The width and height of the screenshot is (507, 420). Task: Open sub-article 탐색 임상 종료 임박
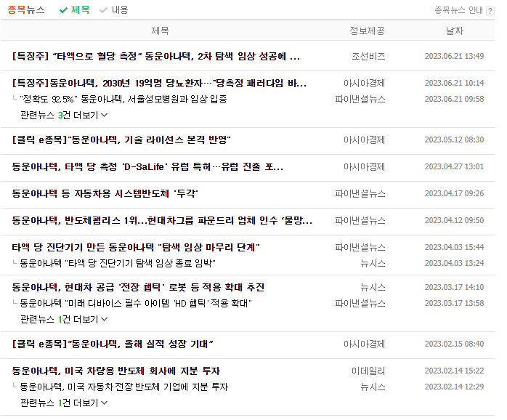[118, 263]
